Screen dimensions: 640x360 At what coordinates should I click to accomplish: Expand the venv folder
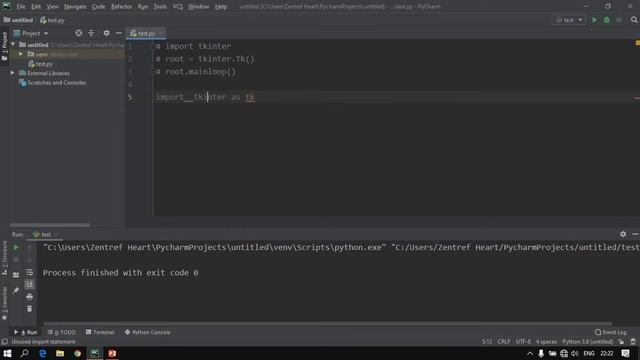click(x=21, y=54)
